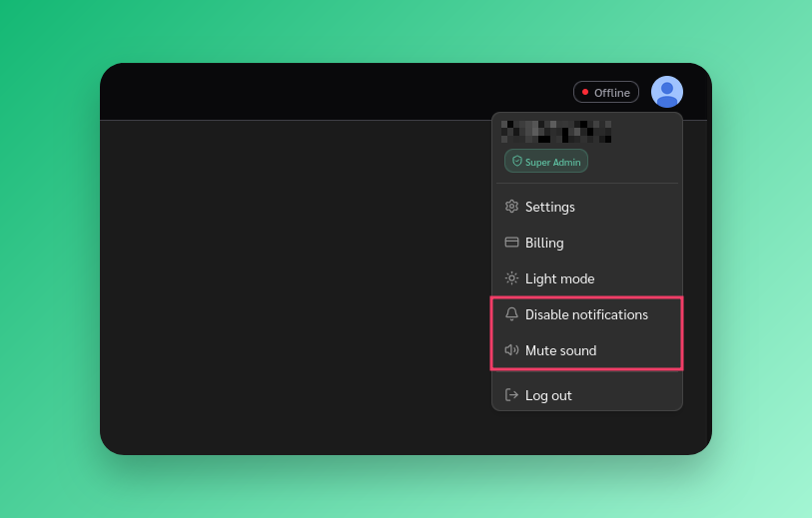Select Log out
This screenshot has height=518, width=812.
coord(586,395)
